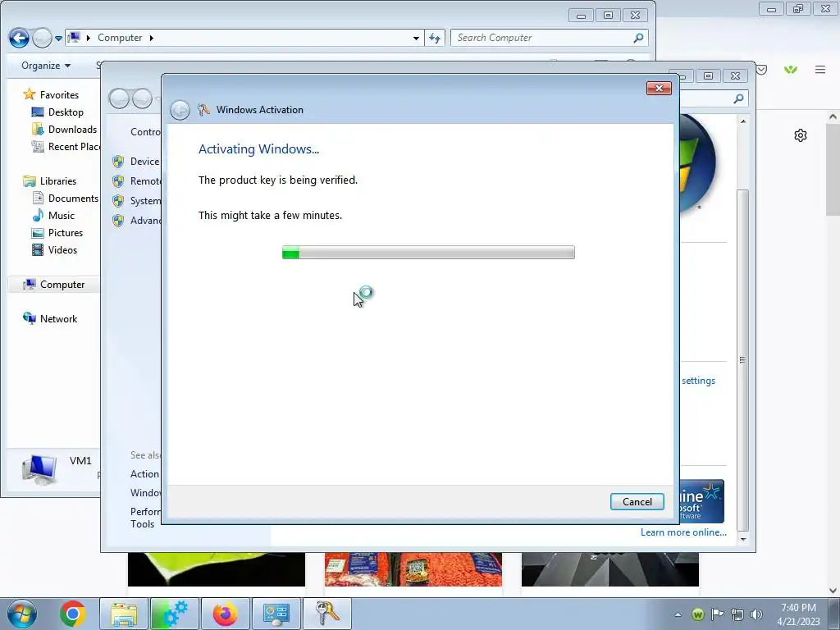The image size is (840, 630).
Task: Open the Windows Start menu
Action: 22,614
